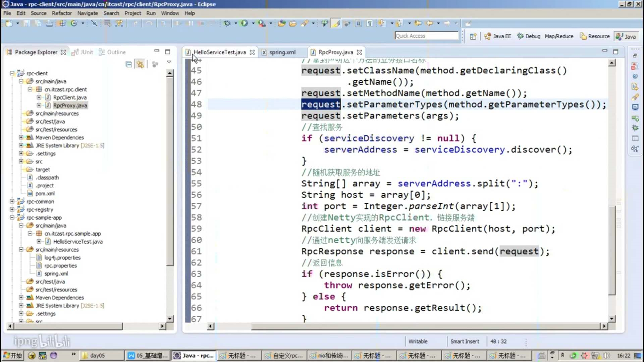Switch to the Outline view tab
The image size is (644, 362).
[x=112, y=52]
